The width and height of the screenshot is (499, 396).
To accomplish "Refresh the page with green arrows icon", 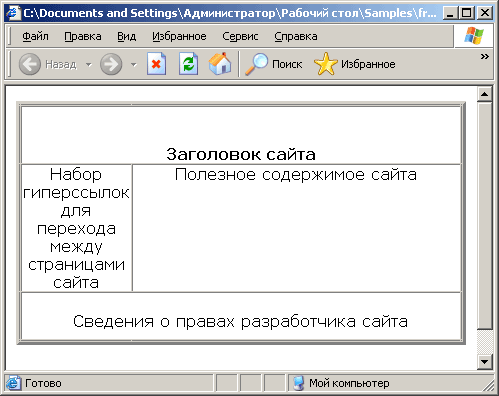I will 188,64.
